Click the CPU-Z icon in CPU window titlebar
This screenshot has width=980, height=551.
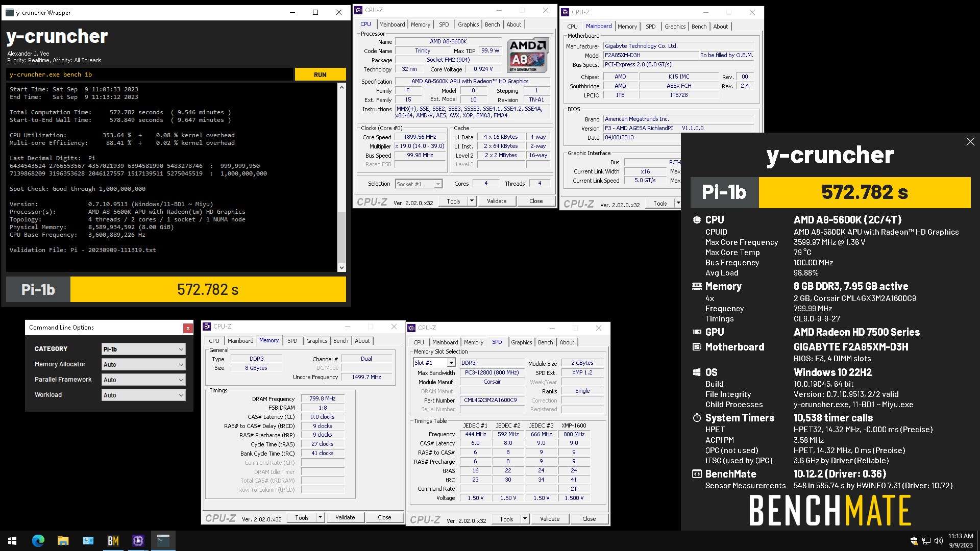pos(358,10)
